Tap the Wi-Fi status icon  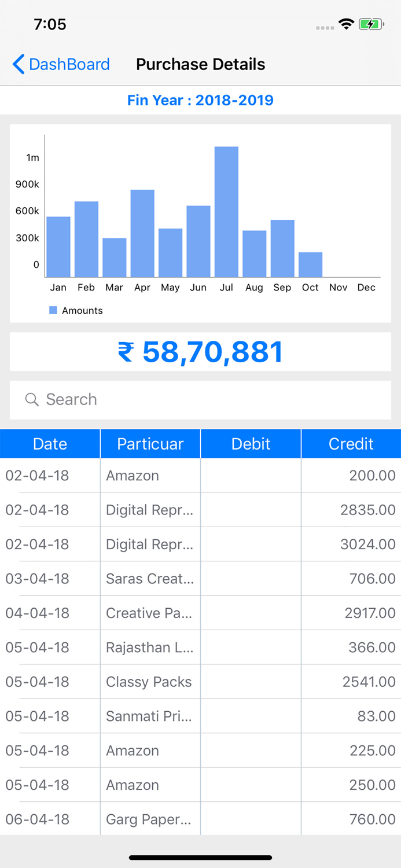pos(347,24)
